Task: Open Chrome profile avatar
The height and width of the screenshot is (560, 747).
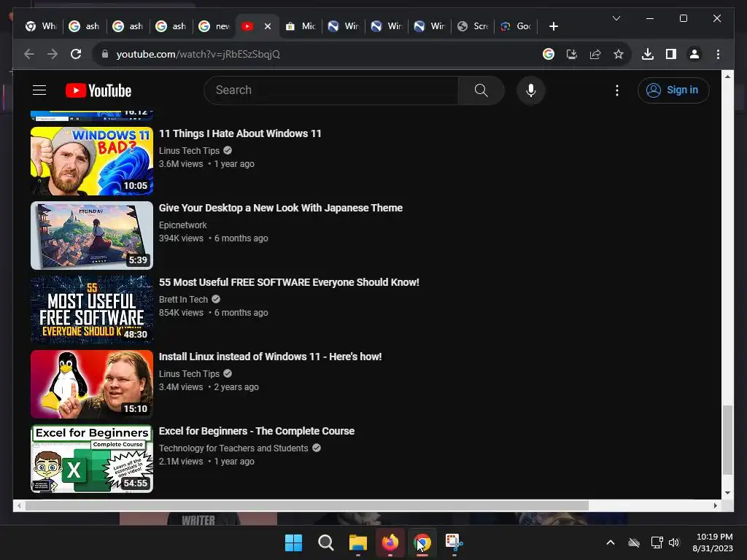Action: tap(694, 54)
